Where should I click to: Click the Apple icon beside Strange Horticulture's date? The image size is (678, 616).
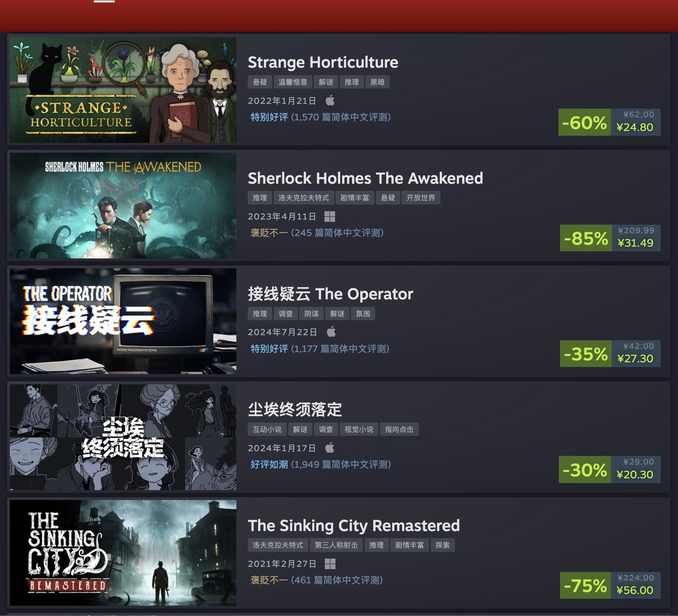[330, 100]
